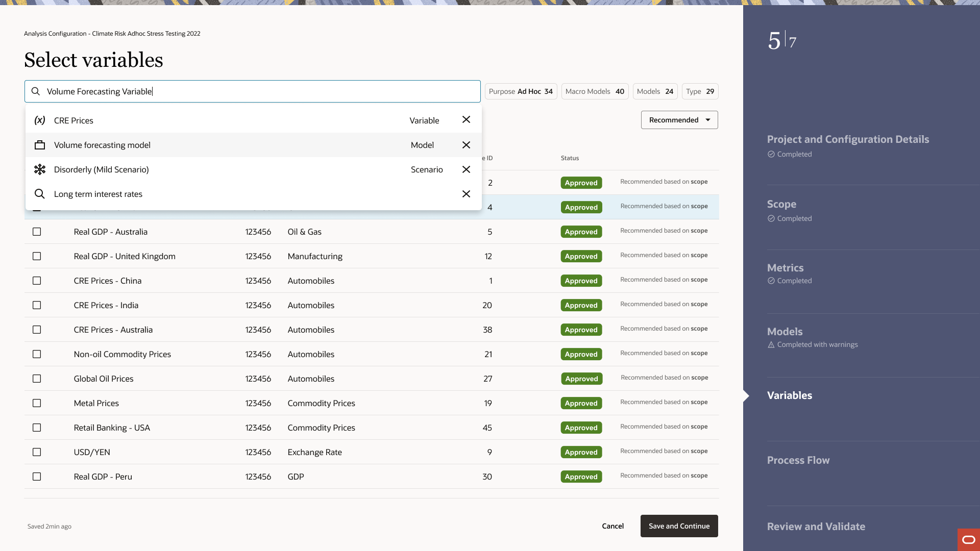Open the Recommended sort dropdown

tap(679, 120)
